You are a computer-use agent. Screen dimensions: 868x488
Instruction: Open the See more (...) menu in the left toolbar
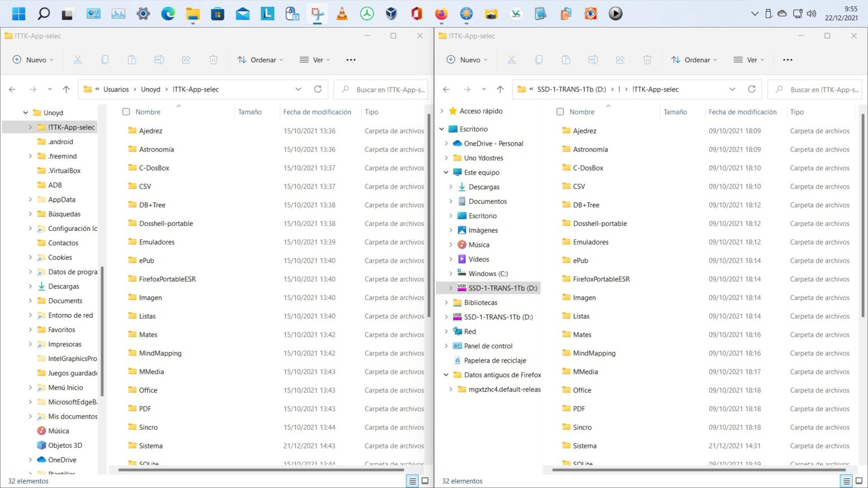tap(350, 59)
